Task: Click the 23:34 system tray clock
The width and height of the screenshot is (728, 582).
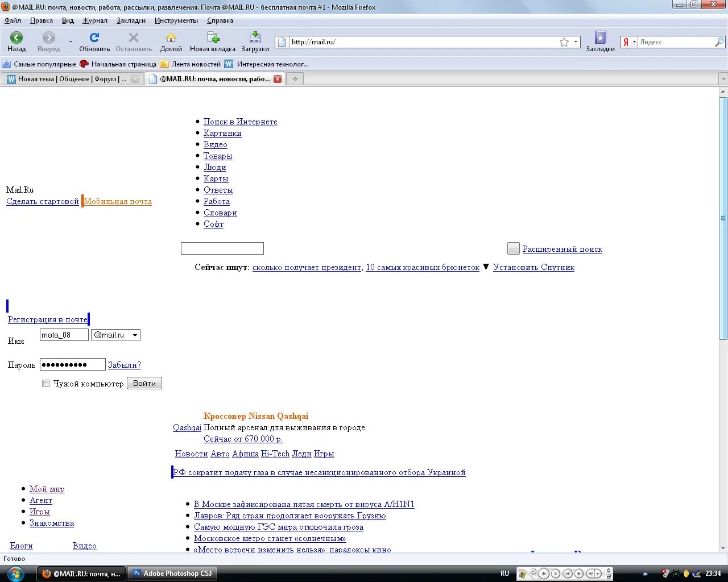Action: [713, 573]
